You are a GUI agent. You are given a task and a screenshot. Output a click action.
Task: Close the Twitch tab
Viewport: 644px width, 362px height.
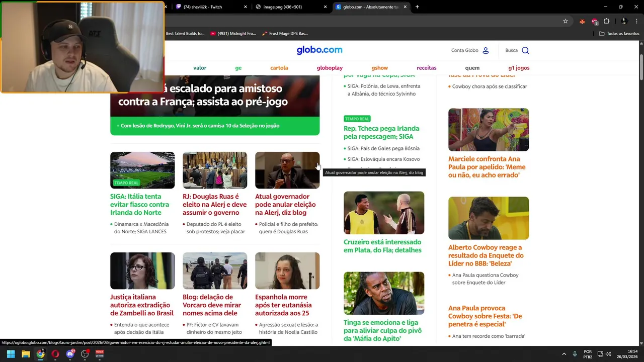click(246, 7)
